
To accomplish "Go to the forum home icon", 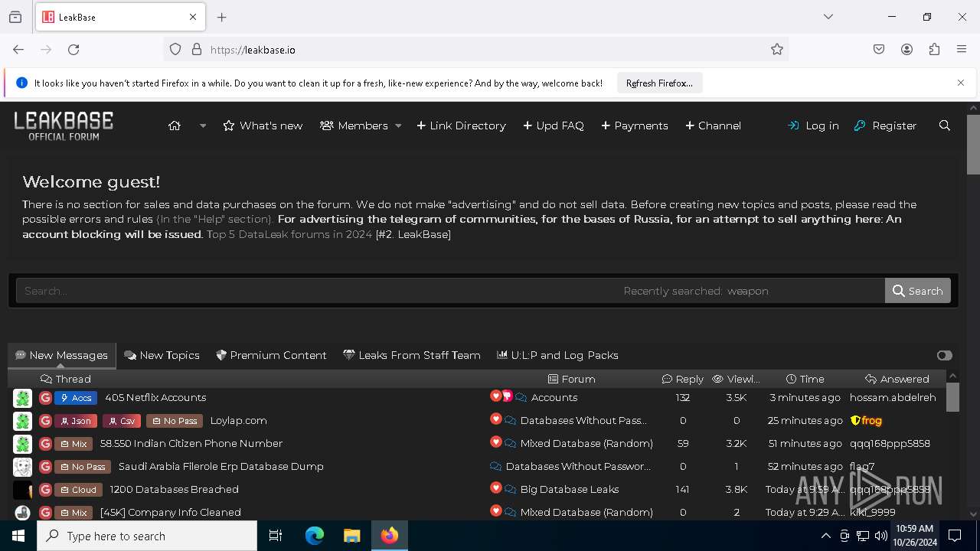I will tap(175, 126).
